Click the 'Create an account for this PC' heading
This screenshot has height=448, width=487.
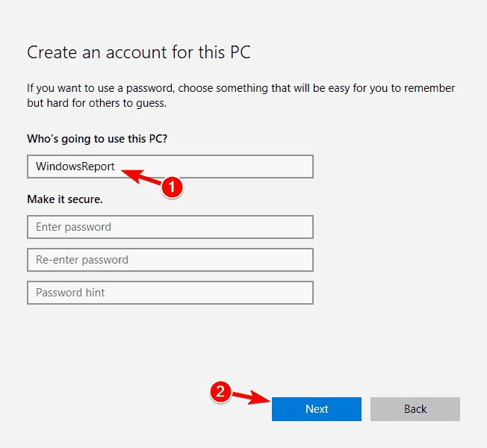[x=139, y=52]
